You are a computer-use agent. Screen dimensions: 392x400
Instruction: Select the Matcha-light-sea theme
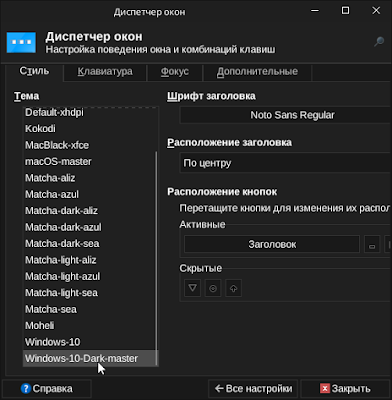(90, 293)
